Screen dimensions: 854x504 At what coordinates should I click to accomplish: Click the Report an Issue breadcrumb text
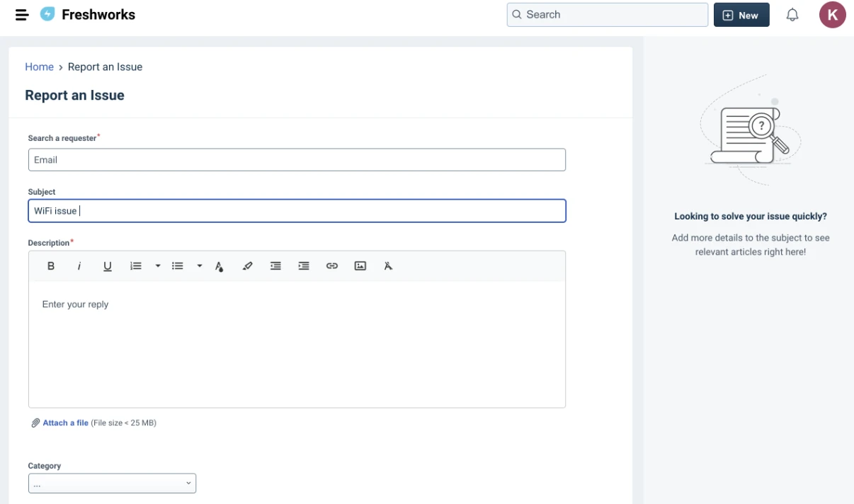tap(105, 67)
